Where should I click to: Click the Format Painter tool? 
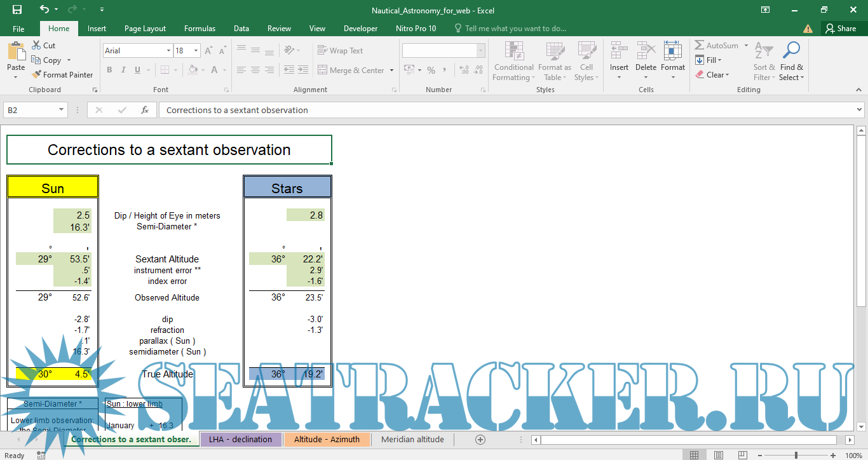[x=62, y=74]
